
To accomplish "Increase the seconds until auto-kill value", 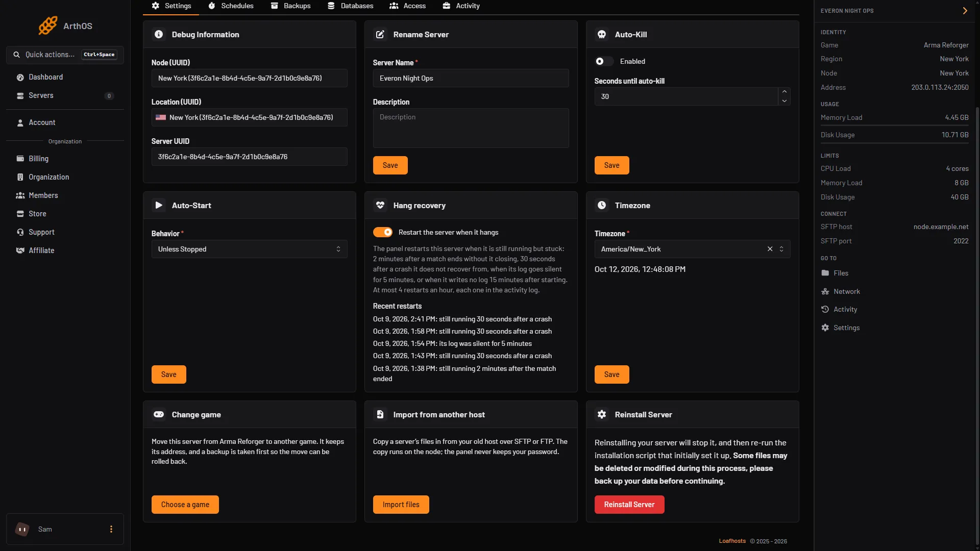I will point(785,91).
